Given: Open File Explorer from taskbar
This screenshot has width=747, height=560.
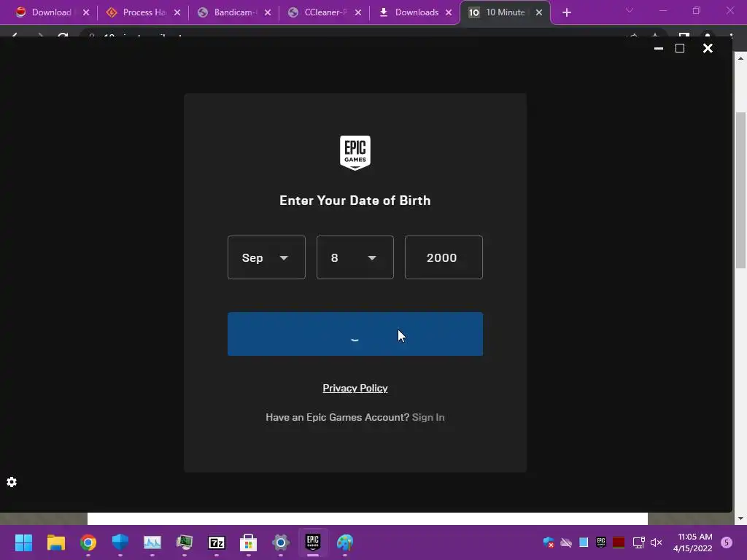Looking at the screenshot, I should click(x=55, y=542).
